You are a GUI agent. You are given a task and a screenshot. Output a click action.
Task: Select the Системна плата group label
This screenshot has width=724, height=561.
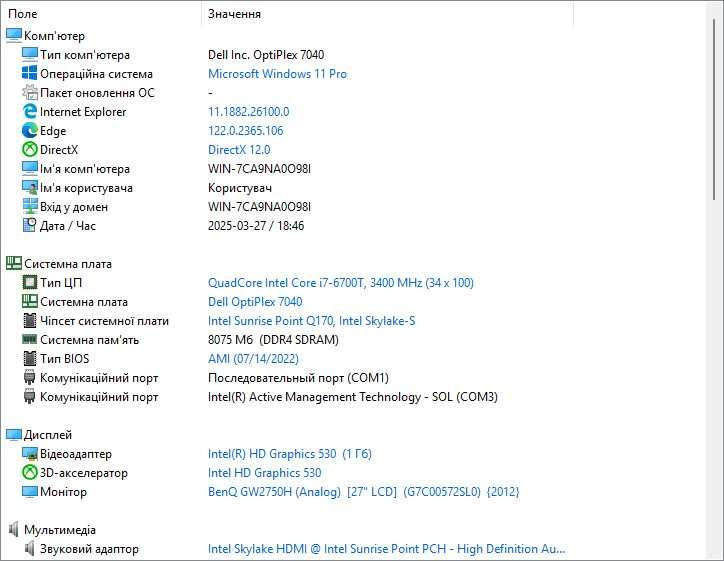tap(68, 264)
